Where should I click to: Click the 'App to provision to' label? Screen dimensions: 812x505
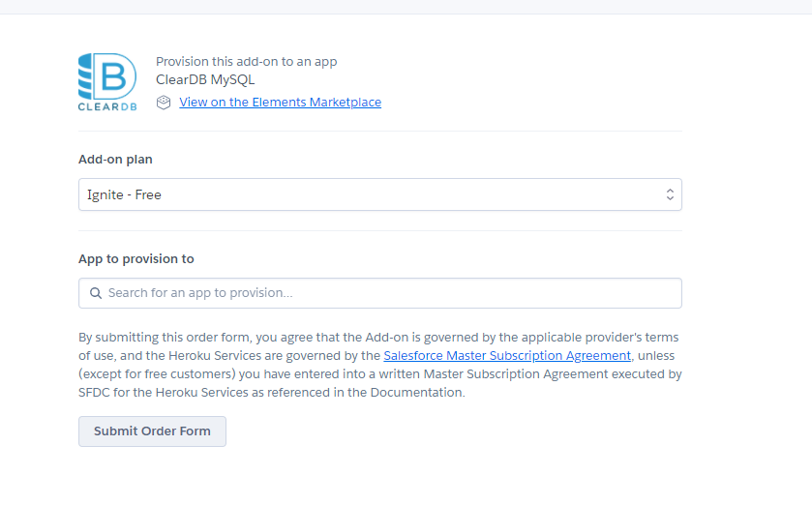pos(135,259)
